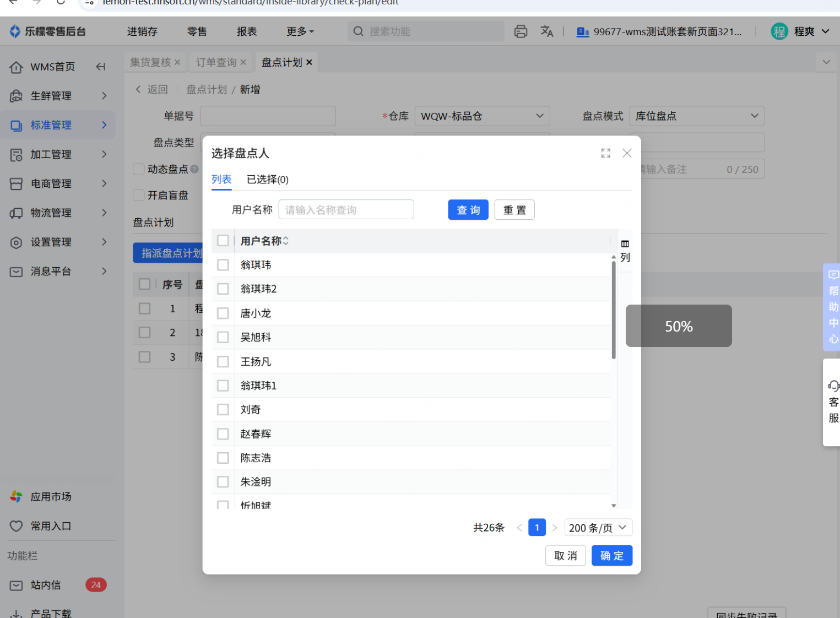Select the checkbox for 赵春辉
The width and height of the screenshot is (840, 618).
223,434
